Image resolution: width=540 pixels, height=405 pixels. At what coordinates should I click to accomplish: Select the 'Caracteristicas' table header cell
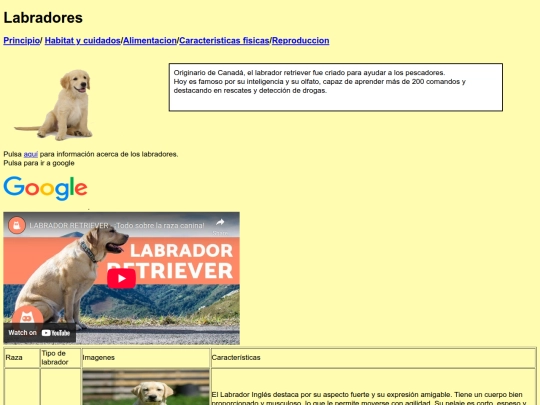coord(373,358)
